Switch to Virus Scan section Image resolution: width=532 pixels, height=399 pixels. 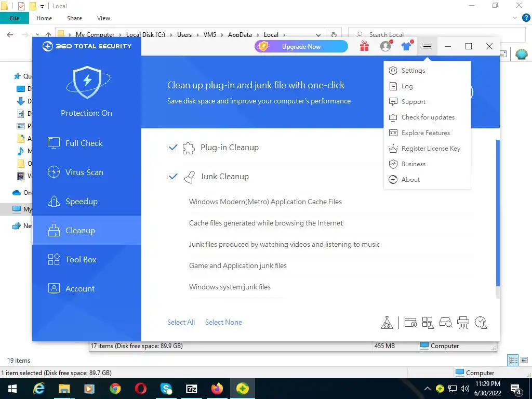tap(87, 172)
